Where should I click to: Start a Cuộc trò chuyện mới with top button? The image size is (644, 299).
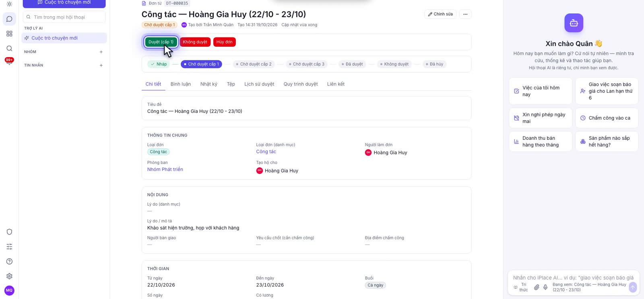(x=64, y=3)
